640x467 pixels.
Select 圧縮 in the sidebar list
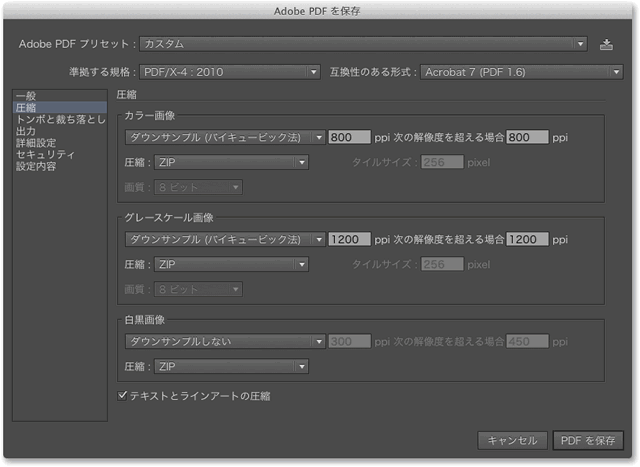[x=25, y=107]
